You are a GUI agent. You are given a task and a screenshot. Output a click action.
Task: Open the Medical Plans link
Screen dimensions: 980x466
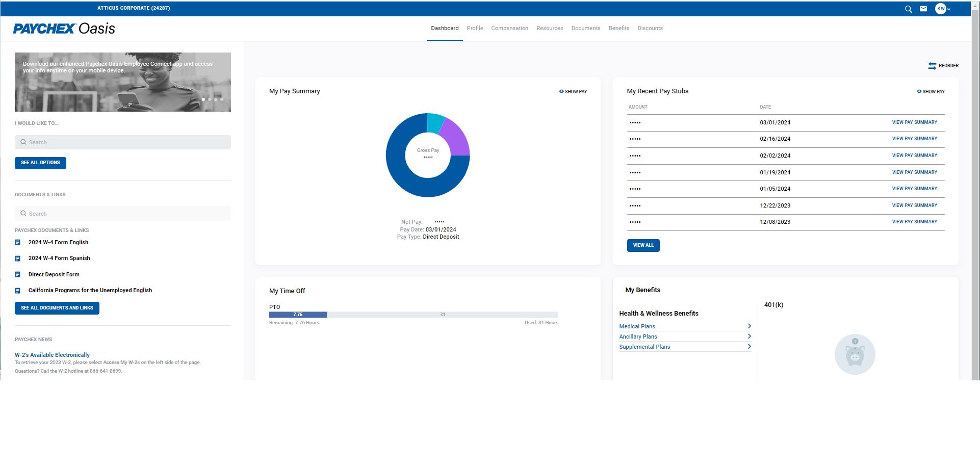637,326
